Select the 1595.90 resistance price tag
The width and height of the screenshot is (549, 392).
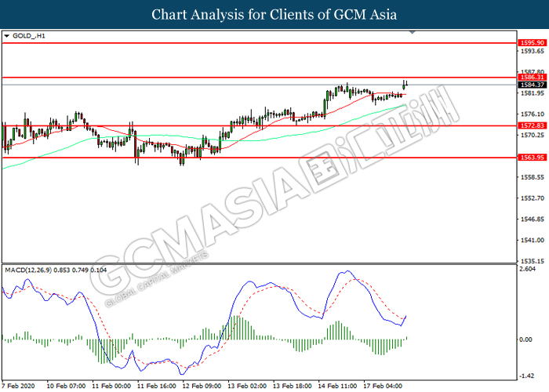529,42
